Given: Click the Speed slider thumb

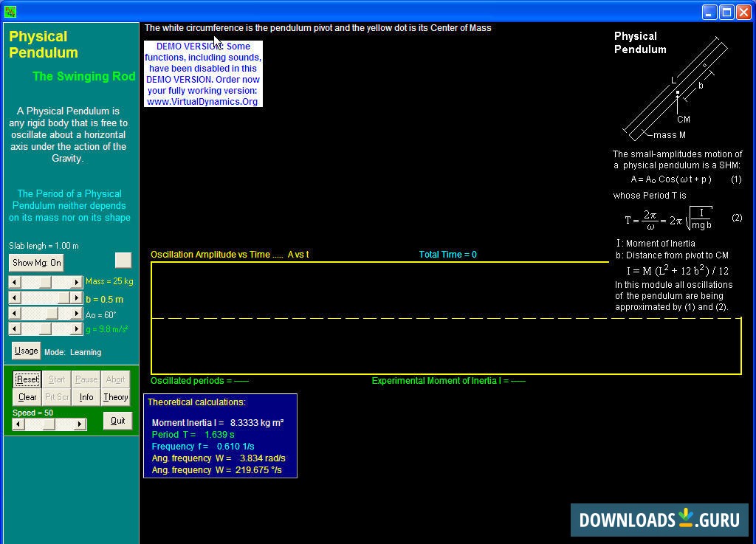Looking at the screenshot, I should (49, 424).
